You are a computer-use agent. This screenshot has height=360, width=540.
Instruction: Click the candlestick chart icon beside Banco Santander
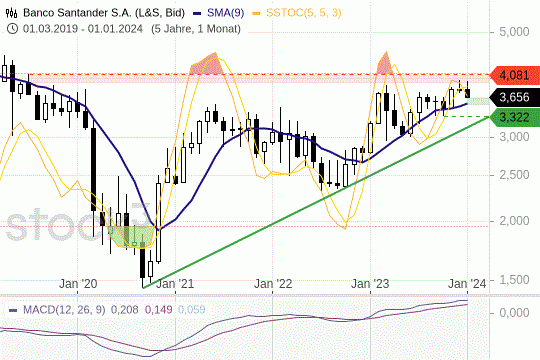coord(11,13)
